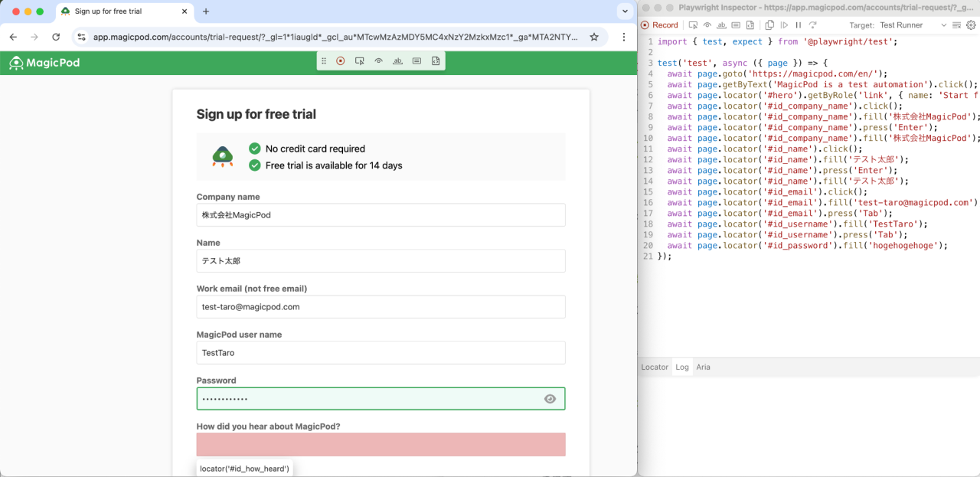Open the How did you hear dropdown
The image size is (980, 477).
pyautogui.click(x=381, y=445)
